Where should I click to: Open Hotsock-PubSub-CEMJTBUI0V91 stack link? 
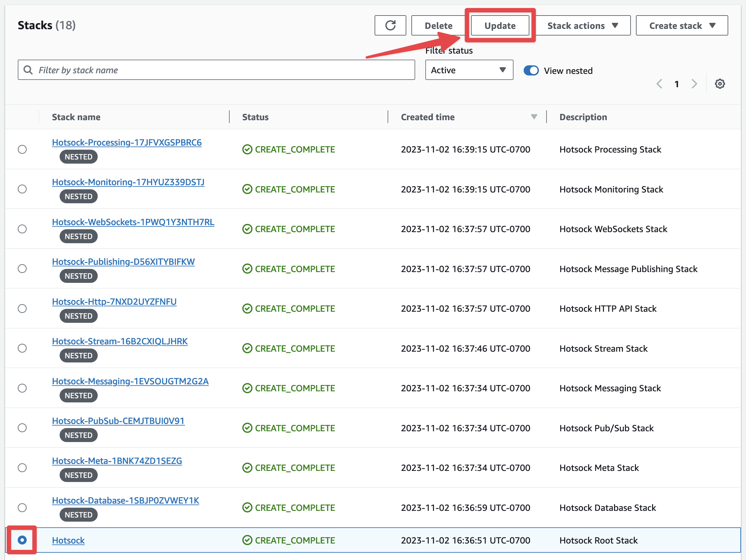118,421
